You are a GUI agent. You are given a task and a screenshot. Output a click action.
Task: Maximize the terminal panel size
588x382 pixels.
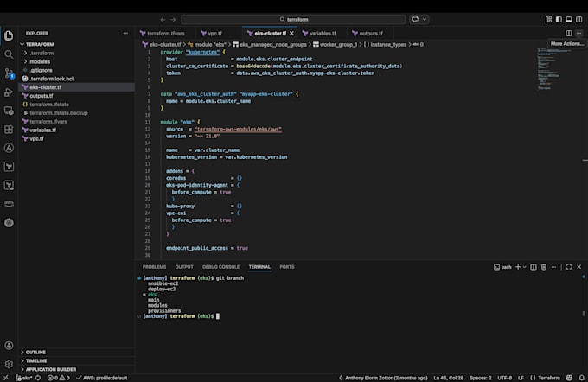(x=569, y=267)
